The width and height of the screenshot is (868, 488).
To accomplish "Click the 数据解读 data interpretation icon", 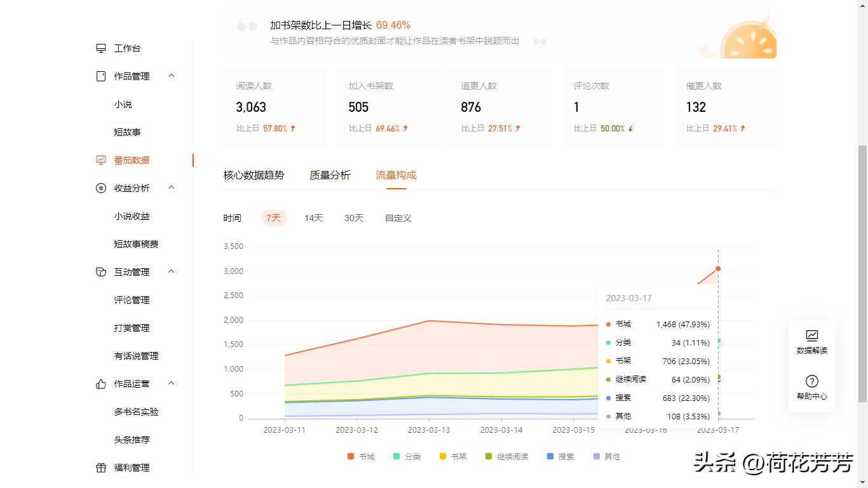I will 811,335.
